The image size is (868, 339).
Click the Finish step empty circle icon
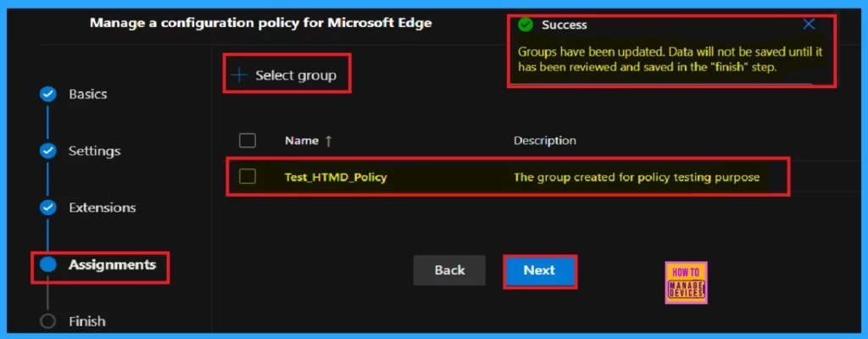click(48, 321)
